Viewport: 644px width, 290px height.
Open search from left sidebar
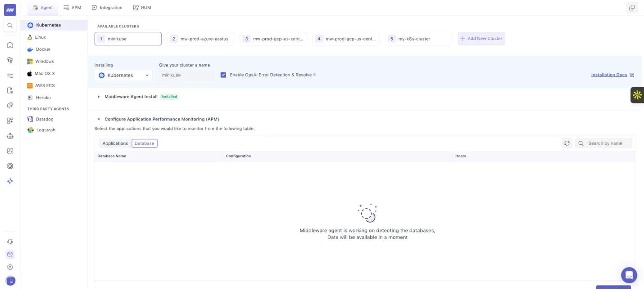pyautogui.click(x=10, y=26)
